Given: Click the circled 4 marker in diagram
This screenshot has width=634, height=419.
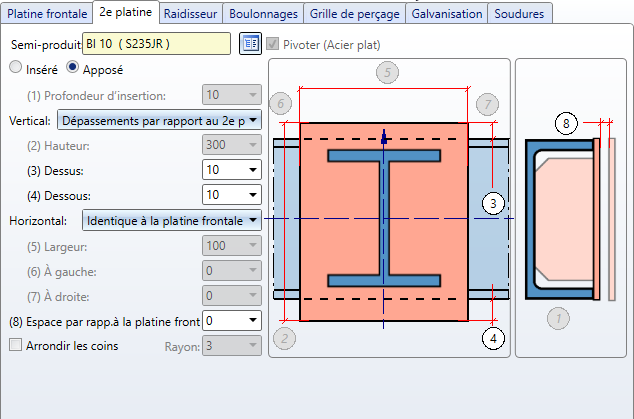Looking at the screenshot, I should point(490,338).
